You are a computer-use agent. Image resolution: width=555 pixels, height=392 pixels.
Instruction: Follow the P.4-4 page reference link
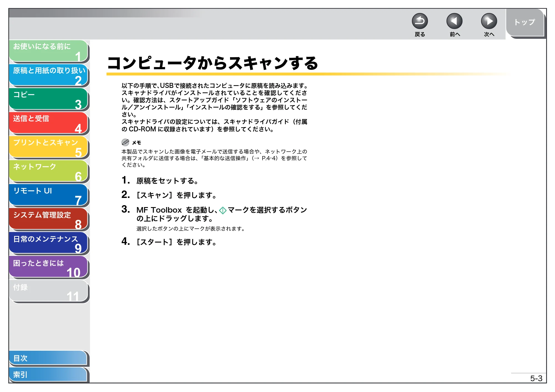269,158
